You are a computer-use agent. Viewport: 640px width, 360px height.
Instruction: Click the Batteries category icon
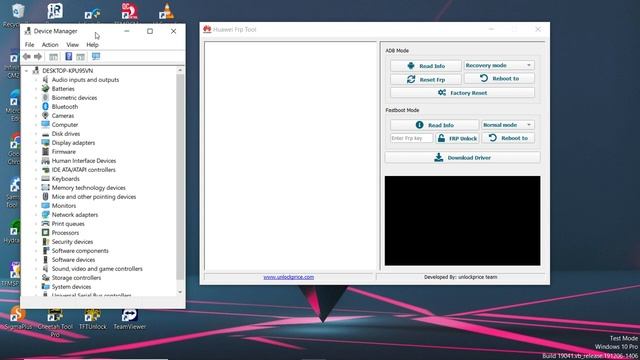(x=45, y=89)
